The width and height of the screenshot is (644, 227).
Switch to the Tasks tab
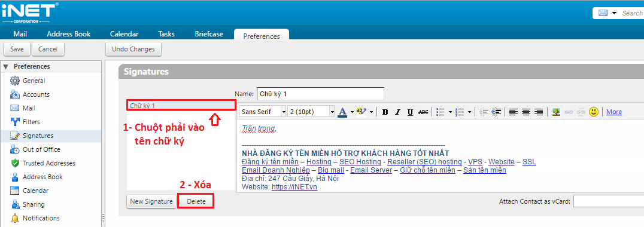click(166, 34)
